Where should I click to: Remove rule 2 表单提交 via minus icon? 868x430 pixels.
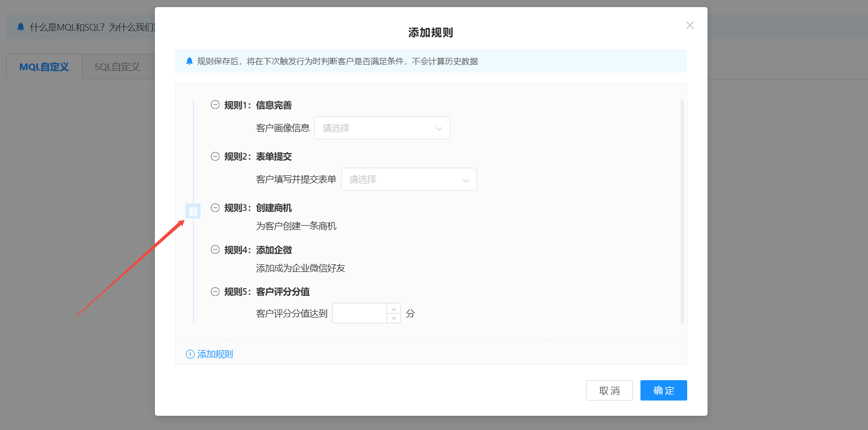point(215,156)
